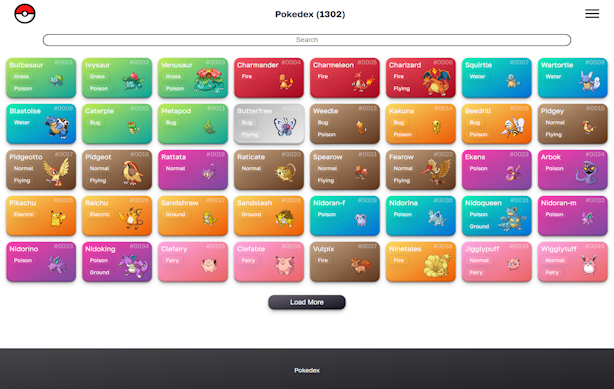
Task: Click Poison type tag on Bulbasaur
Action: point(23,89)
